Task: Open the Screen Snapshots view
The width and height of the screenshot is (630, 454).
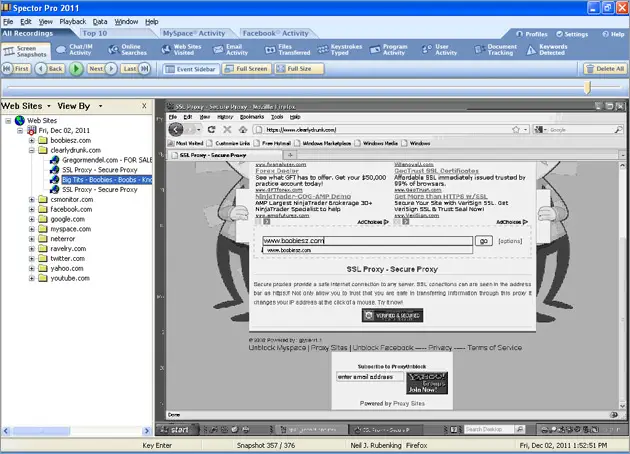Action: pos(26,51)
